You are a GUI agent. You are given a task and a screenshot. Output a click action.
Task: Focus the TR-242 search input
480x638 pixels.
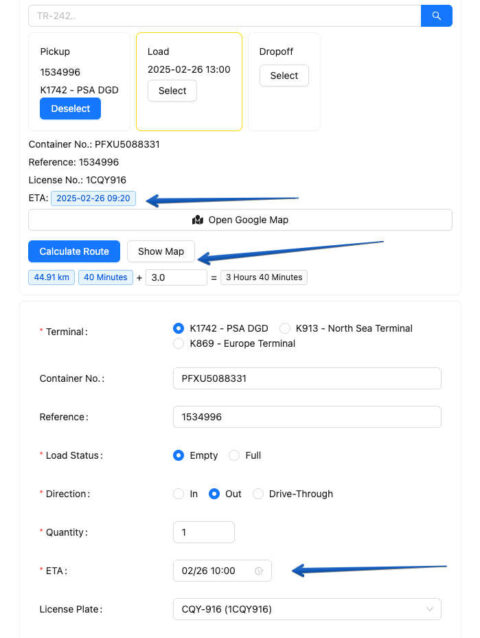[x=225, y=16]
